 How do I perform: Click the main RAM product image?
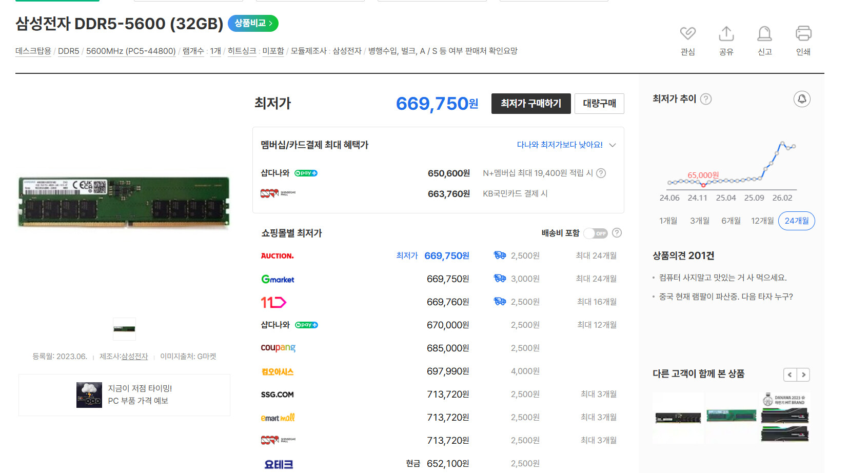(x=124, y=202)
